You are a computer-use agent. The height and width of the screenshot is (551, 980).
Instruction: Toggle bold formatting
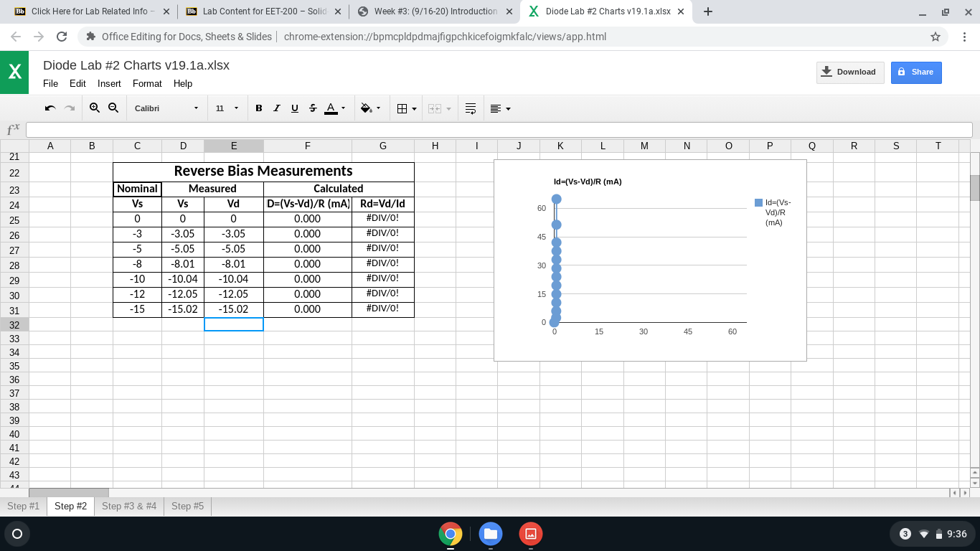pyautogui.click(x=259, y=108)
